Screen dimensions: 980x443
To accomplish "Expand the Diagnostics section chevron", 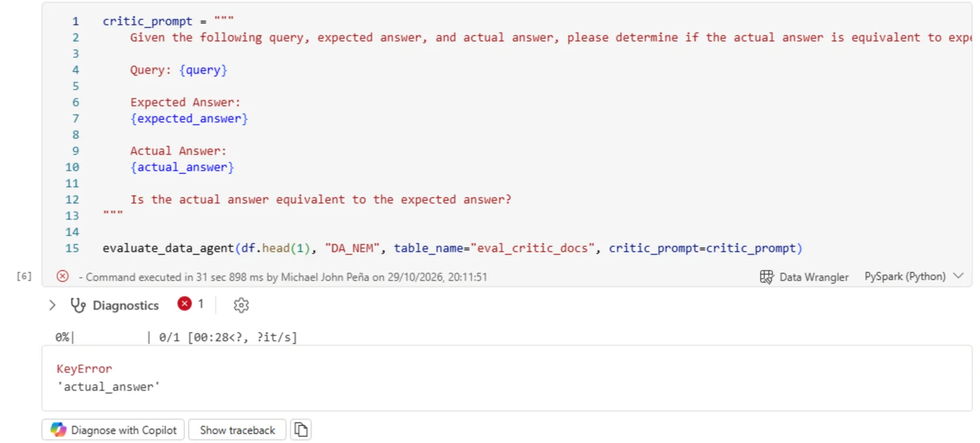I will [x=52, y=305].
